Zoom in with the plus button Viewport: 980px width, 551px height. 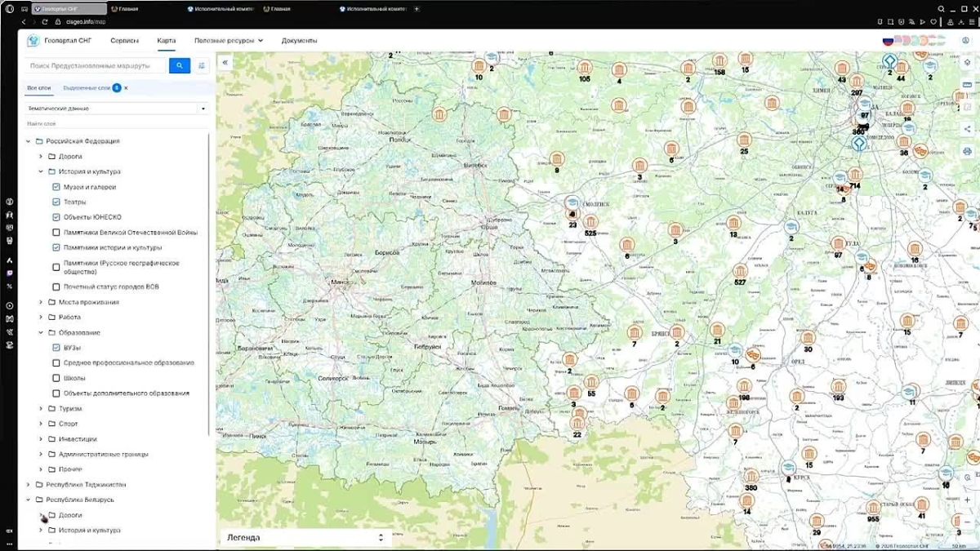click(967, 500)
